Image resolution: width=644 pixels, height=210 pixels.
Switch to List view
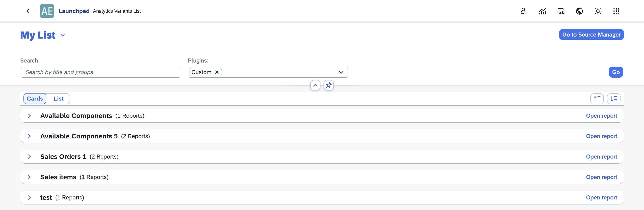pyautogui.click(x=58, y=98)
